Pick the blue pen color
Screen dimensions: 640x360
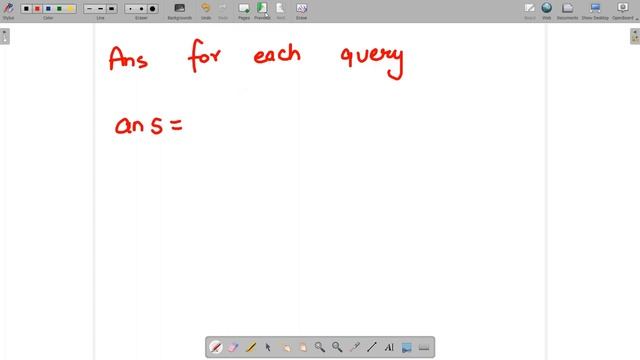pos(48,9)
